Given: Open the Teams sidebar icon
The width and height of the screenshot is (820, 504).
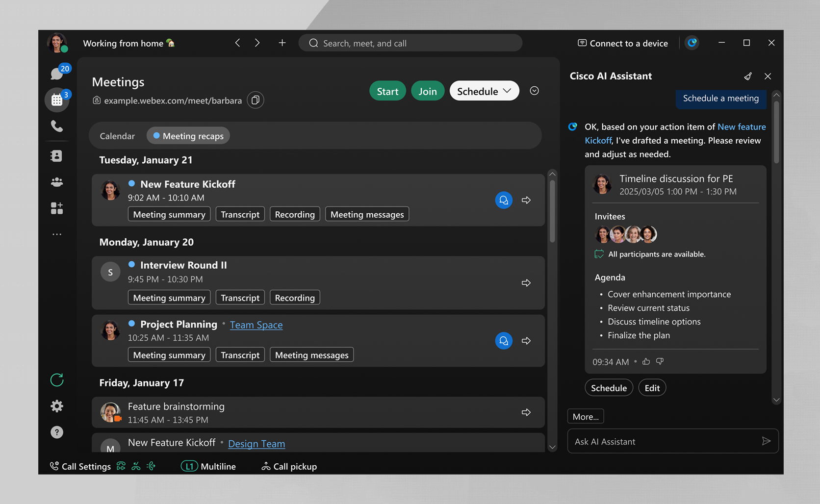Looking at the screenshot, I should (57, 182).
